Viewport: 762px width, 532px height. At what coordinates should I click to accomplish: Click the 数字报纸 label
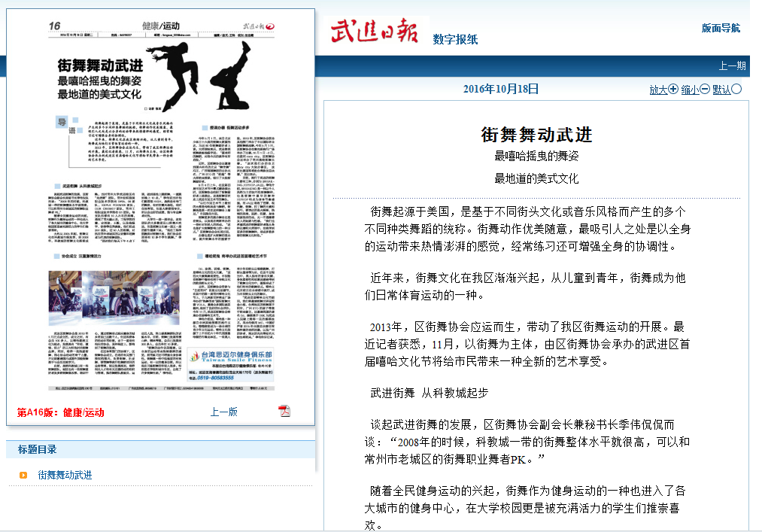point(455,39)
